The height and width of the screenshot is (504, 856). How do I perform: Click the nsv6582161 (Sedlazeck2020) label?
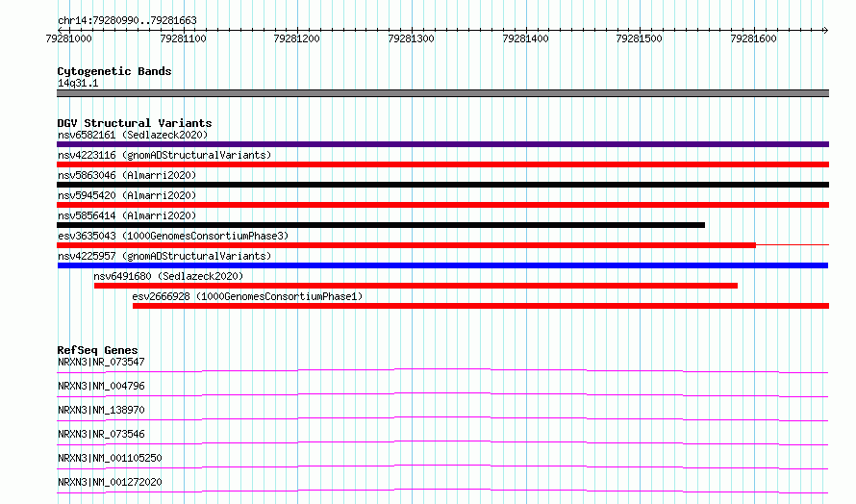(133, 135)
